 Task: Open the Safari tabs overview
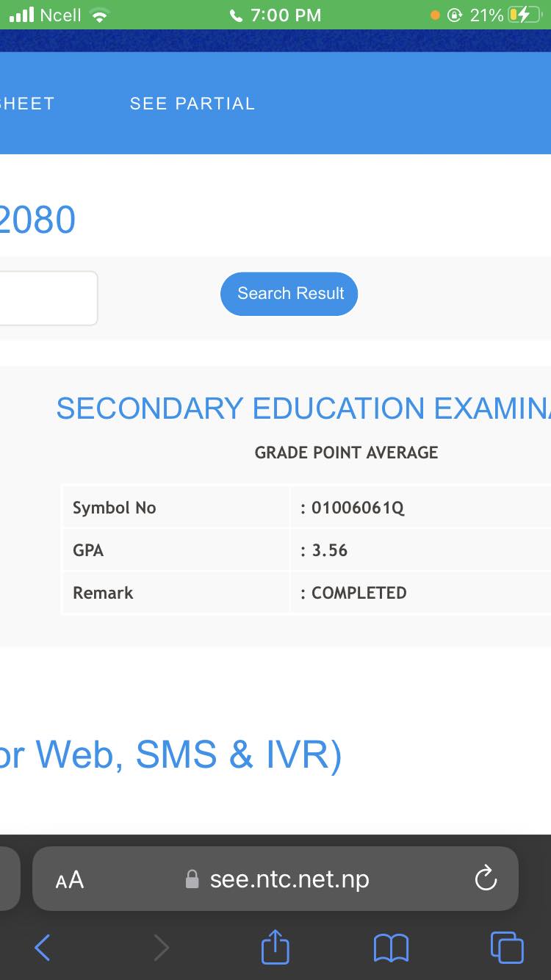(507, 948)
